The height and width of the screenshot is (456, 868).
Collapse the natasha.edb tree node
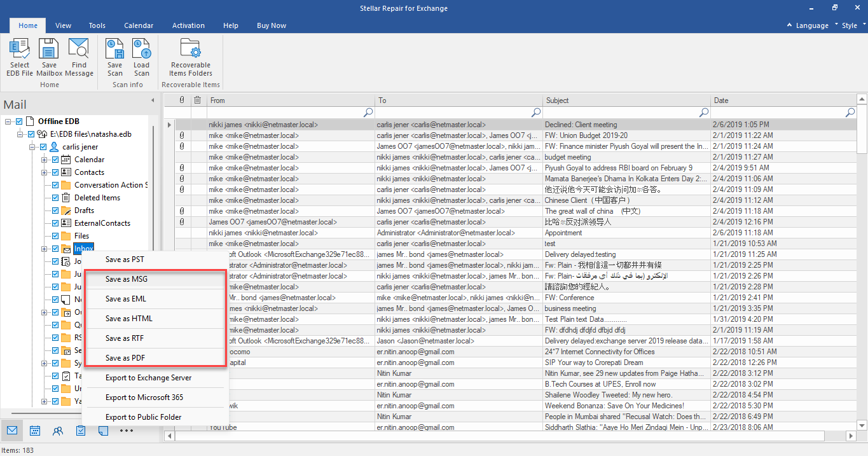pos(20,134)
